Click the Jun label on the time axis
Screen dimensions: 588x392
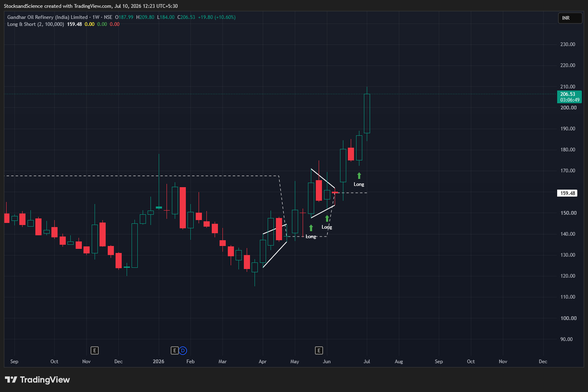pyautogui.click(x=327, y=362)
